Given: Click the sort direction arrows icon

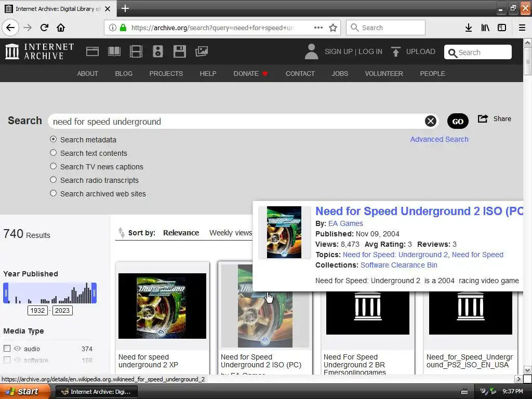Looking at the screenshot, I should (x=121, y=233).
